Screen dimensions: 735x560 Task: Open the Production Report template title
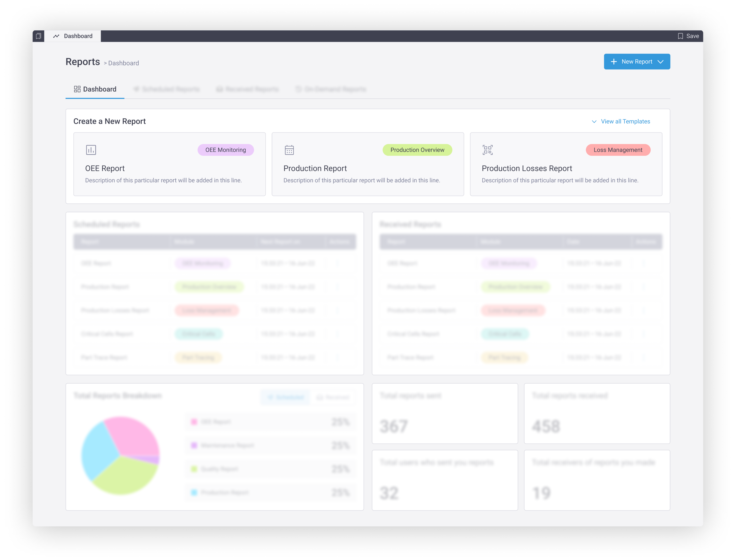coord(315,168)
